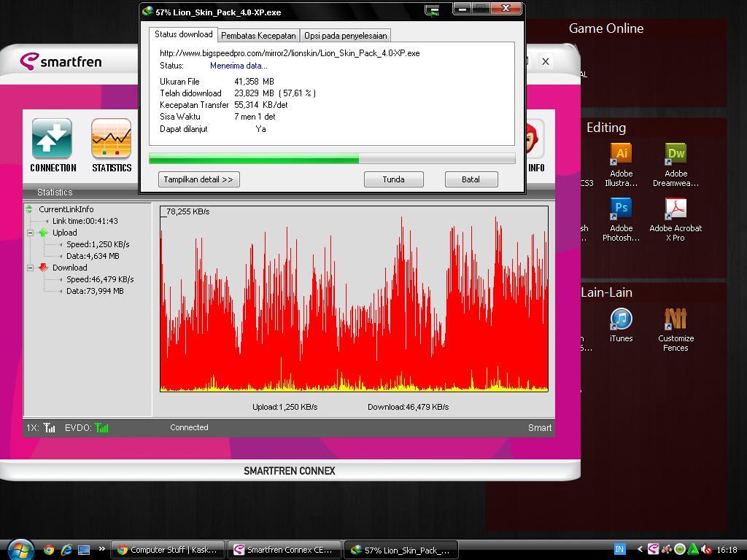
Task: Launch Adobe Dreamweaver desktop shortcut
Action: [676, 155]
